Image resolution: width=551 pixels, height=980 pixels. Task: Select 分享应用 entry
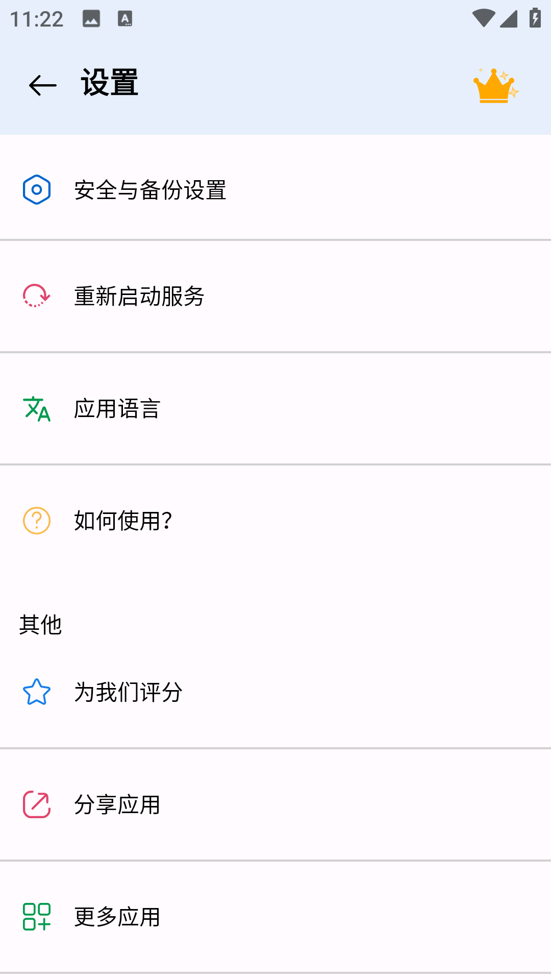click(117, 804)
